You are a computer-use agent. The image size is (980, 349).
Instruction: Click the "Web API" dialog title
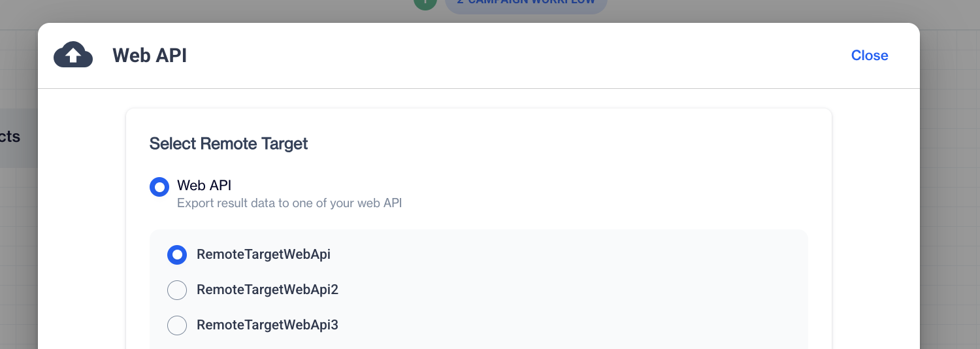(150, 56)
